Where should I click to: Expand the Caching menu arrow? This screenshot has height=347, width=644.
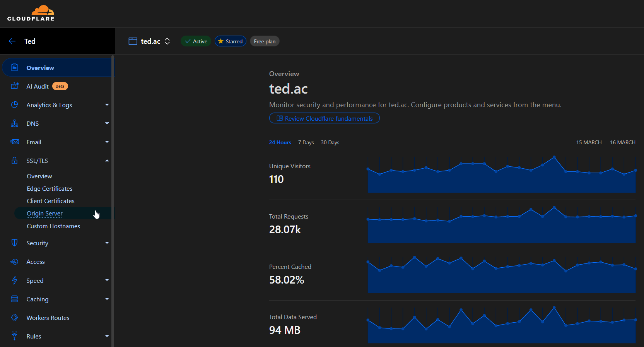click(x=107, y=299)
